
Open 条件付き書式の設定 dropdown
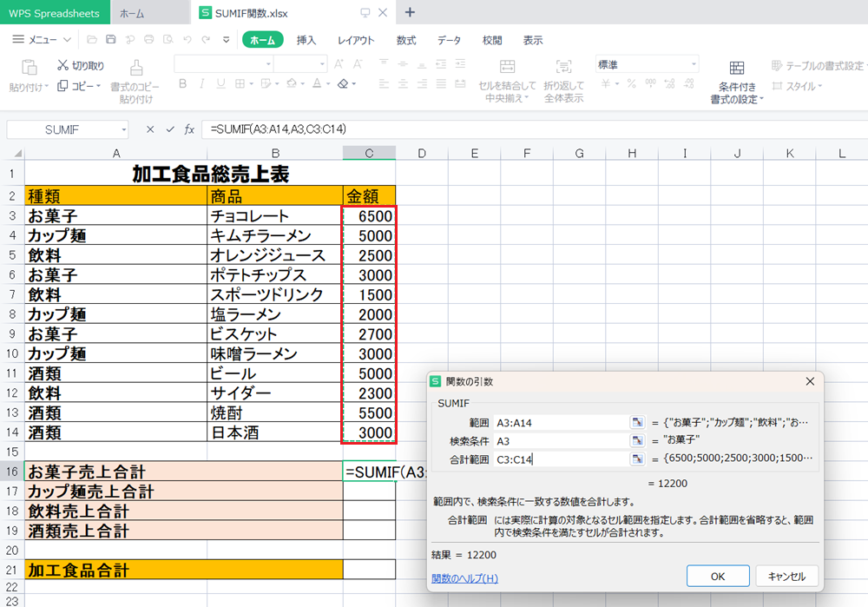pos(737,82)
